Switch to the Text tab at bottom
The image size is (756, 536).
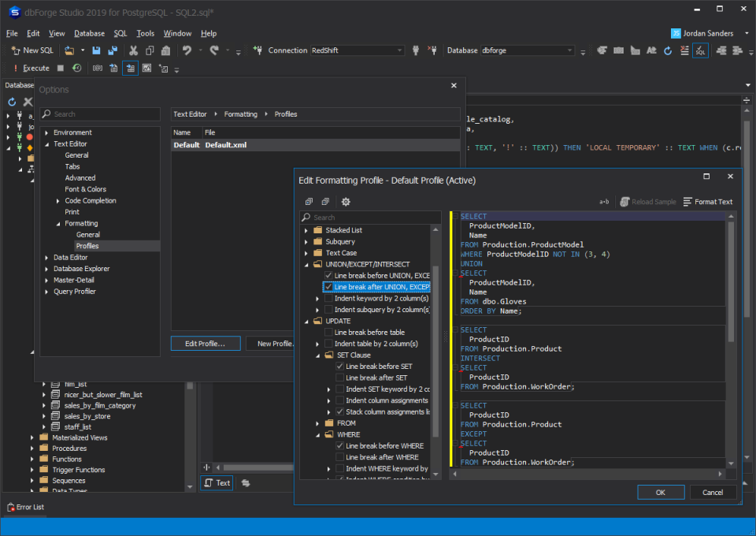[216, 482]
